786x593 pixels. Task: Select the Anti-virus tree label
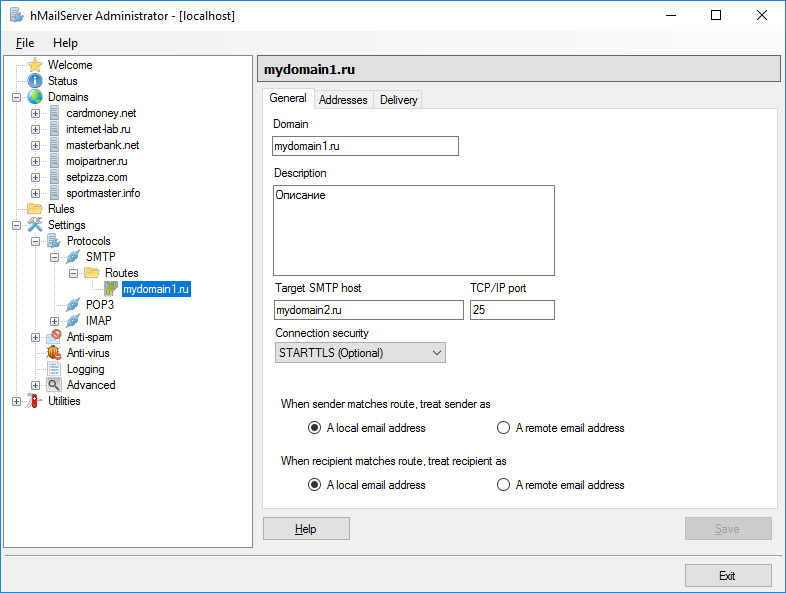[88, 353]
